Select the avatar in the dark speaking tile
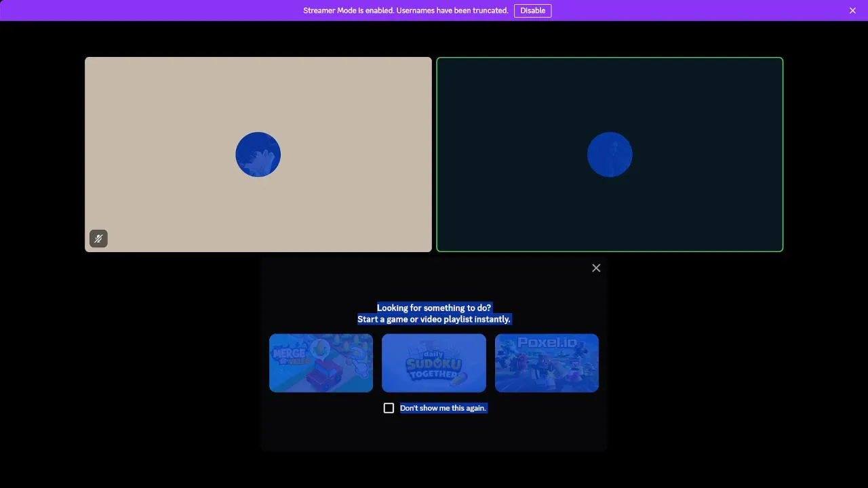The width and height of the screenshot is (868, 488). pos(610,155)
